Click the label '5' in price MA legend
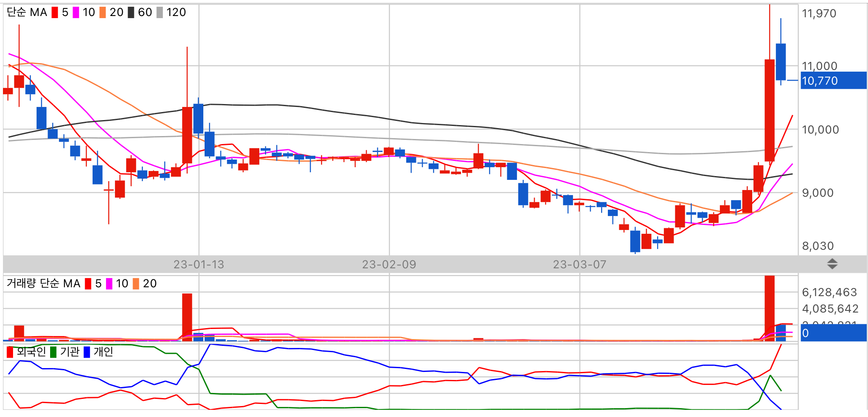The image size is (868, 417). (65, 13)
